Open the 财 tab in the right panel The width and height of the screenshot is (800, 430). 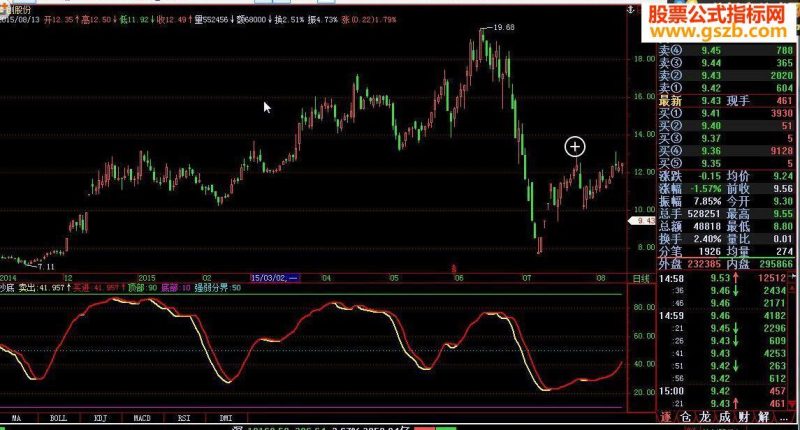point(743,417)
